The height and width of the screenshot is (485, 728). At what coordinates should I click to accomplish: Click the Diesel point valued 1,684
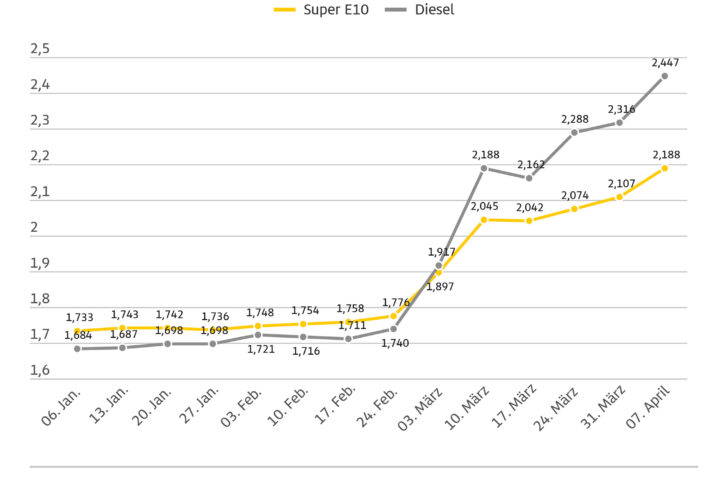[77, 348]
